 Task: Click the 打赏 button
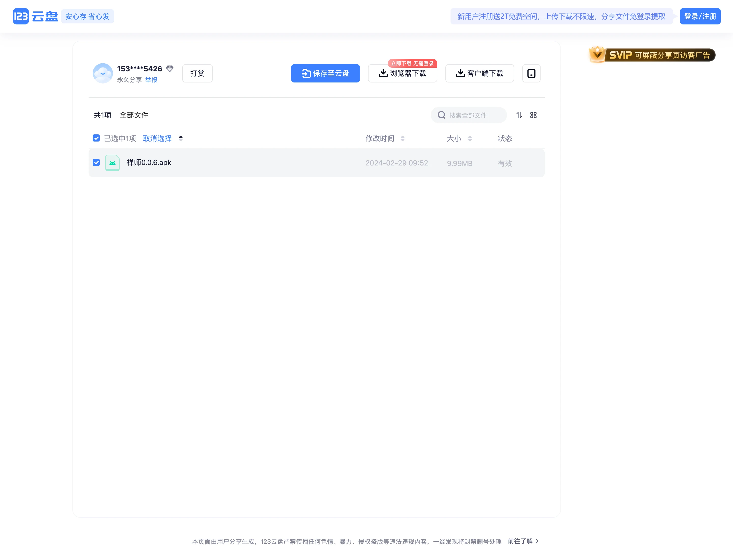197,73
